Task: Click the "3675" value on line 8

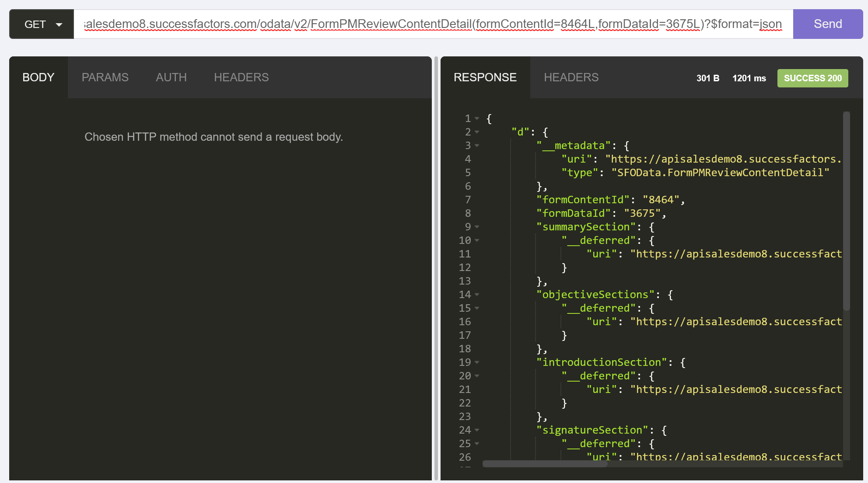Action: point(642,213)
